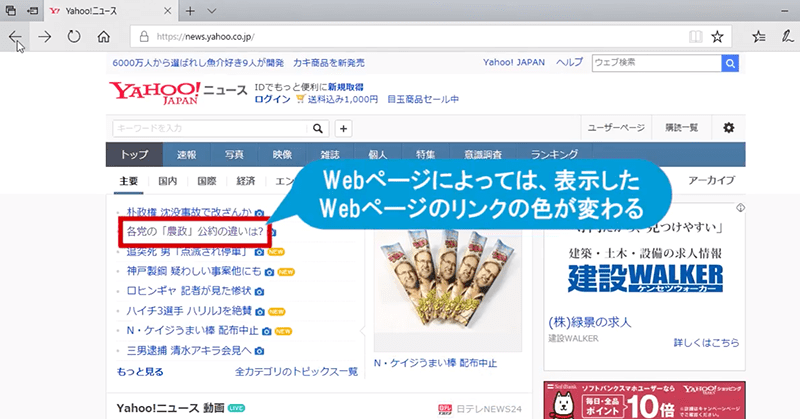
Task: Click the うまい棒 product photo thumbnail
Action: coord(448,289)
